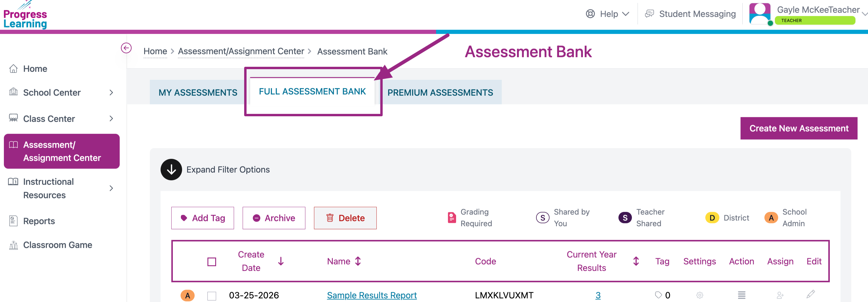The image size is (868, 302).
Task: Click the Create New Assessment button
Action: pos(798,128)
